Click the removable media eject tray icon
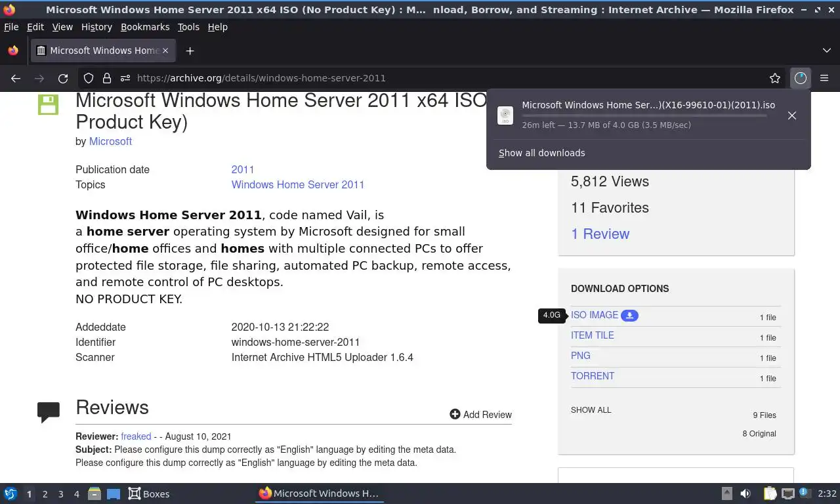The width and height of the screenshot is (840, 504). 727,493
